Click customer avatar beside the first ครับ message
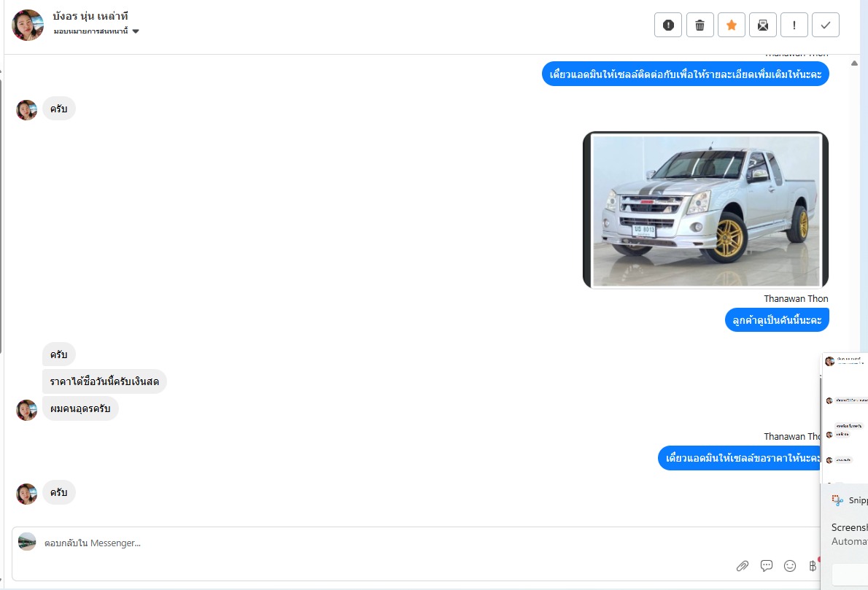The height and width of the screenshot is (590, 868). pos(26,110)
